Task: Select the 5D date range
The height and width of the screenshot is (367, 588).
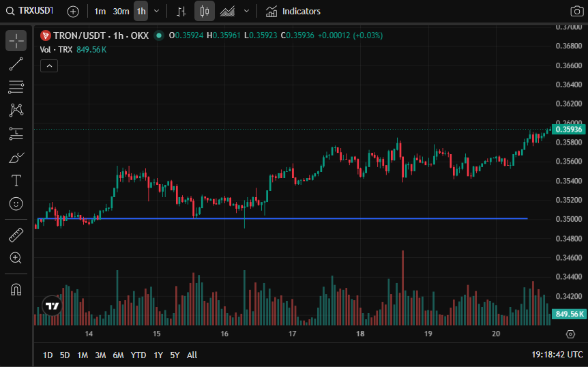Action: click(65, 355)
